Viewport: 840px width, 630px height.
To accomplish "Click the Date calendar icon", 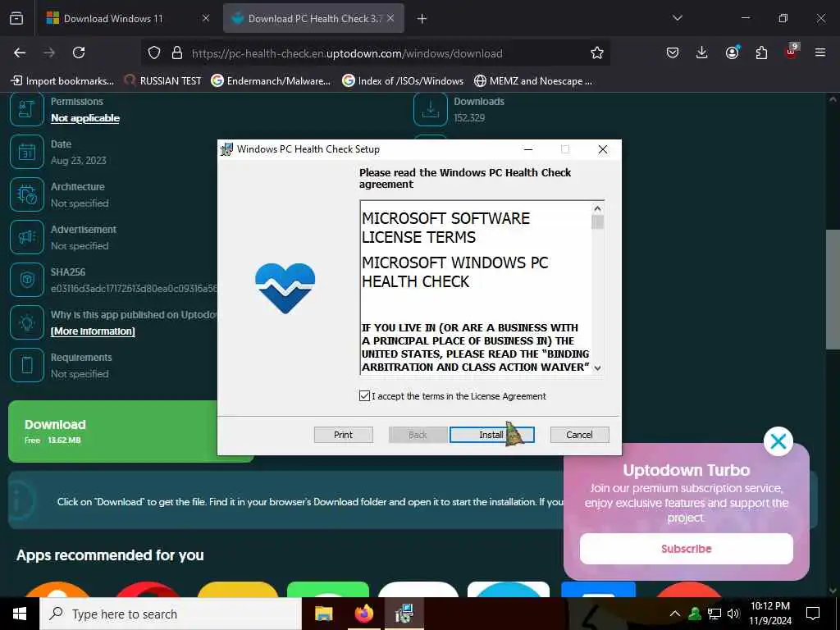I will coord(27,152).
